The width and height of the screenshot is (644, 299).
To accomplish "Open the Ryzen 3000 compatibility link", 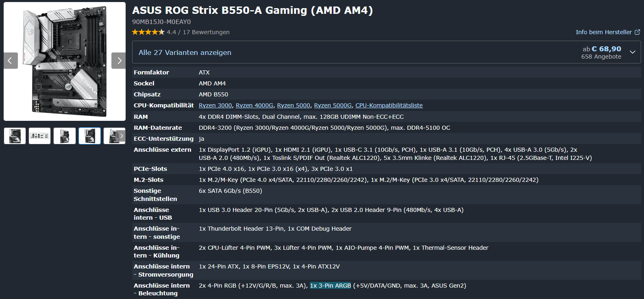I will point(215,105).
